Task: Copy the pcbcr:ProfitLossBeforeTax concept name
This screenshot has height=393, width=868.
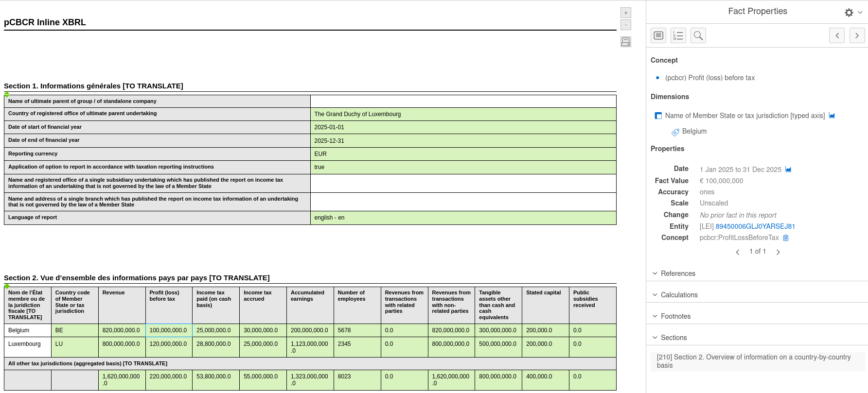Action: click(786, 238)
